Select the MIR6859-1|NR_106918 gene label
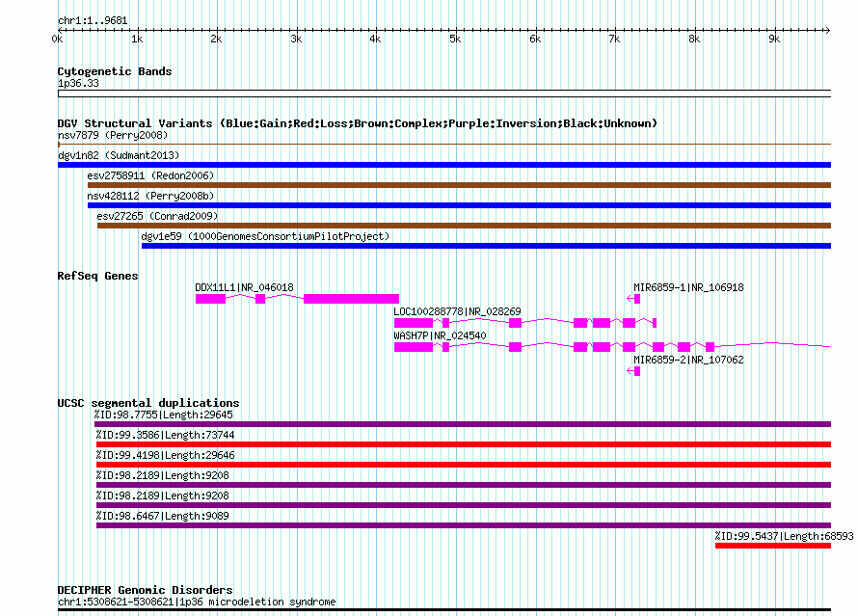 click(688, 287)
